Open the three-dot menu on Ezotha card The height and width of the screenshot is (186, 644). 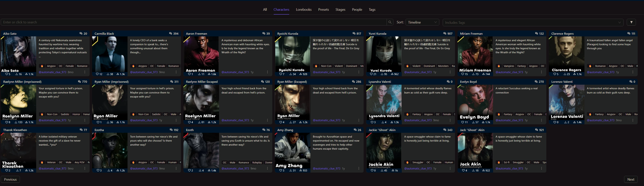176,169
